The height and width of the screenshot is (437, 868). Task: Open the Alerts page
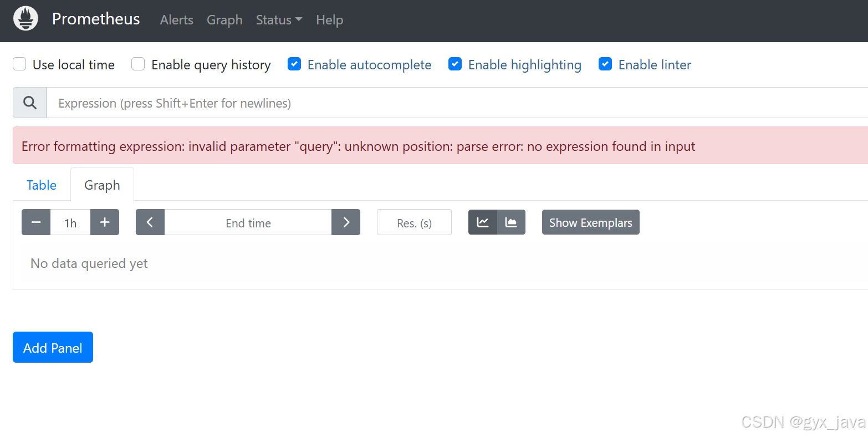click(177, 20)
